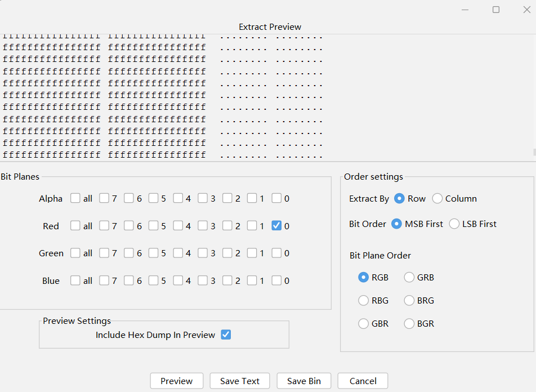Image resolution: width=536 pixels, height=392 pixels.
Task: Click Save Bin button
Action: pos(303,381)
